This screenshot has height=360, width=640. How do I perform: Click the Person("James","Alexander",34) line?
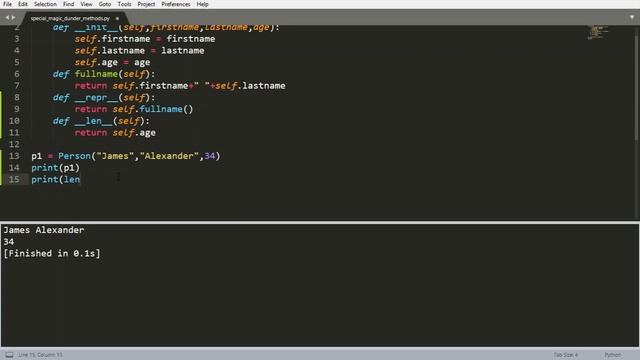pos(126,156)
